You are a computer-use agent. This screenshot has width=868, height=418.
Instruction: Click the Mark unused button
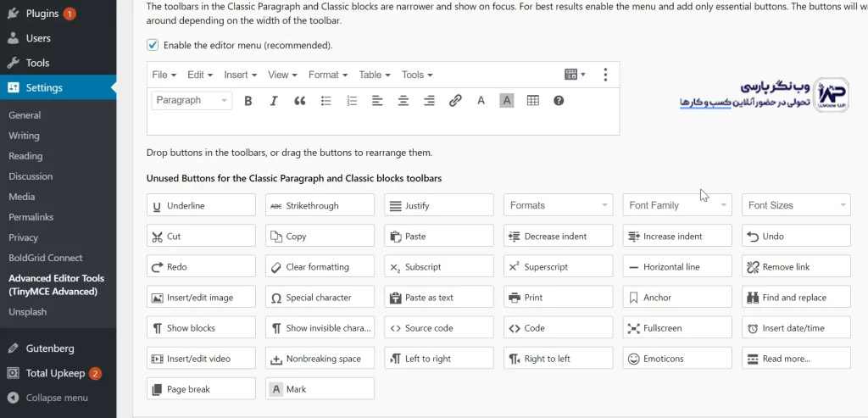[320, 389]
